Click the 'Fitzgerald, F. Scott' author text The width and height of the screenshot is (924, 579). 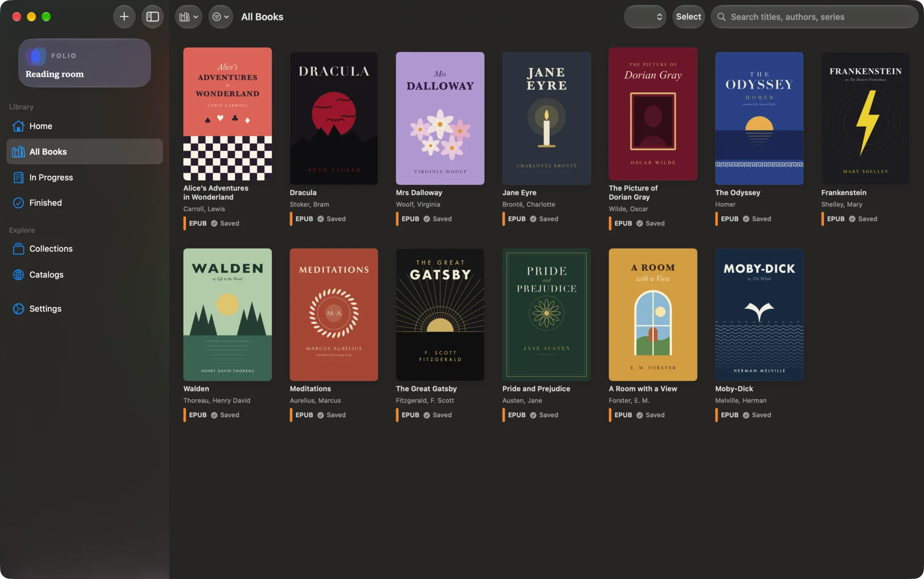click(425, 401)
